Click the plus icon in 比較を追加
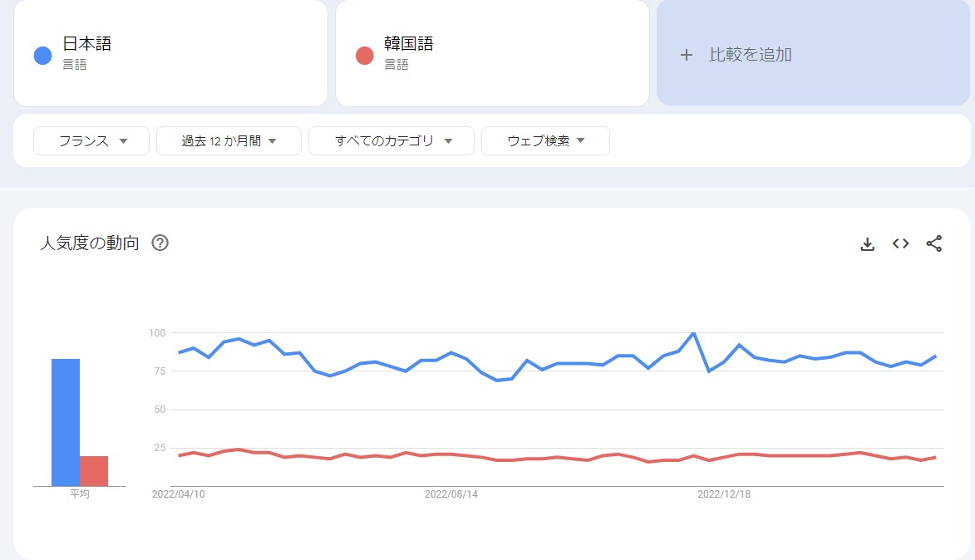975x560 pixels. pos(686,55)
